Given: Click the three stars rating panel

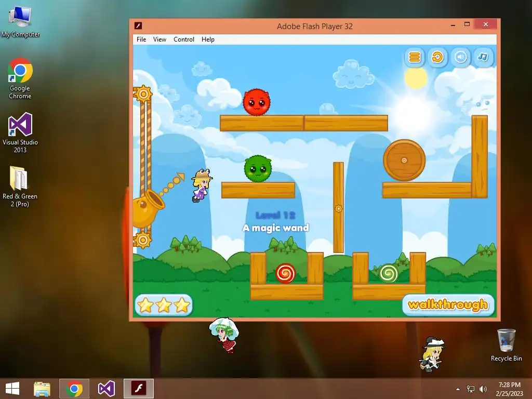Looking at the screenshot, I should tap(164, 305).
